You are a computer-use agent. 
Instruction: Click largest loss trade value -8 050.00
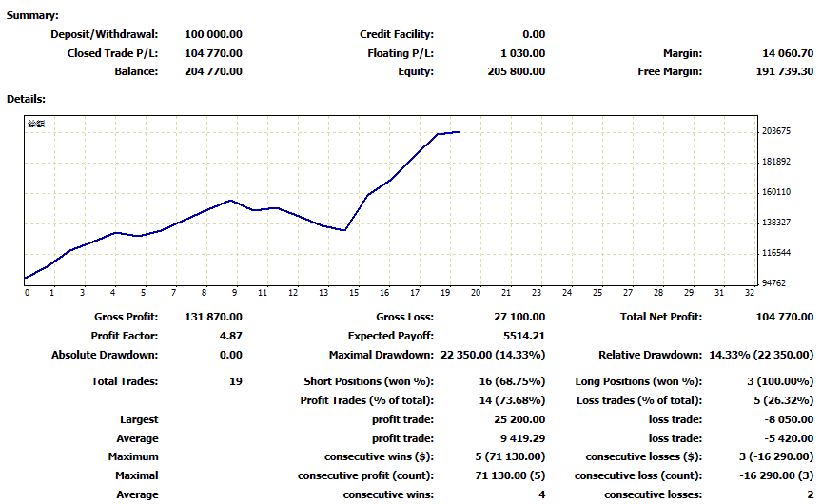[789, 419]
